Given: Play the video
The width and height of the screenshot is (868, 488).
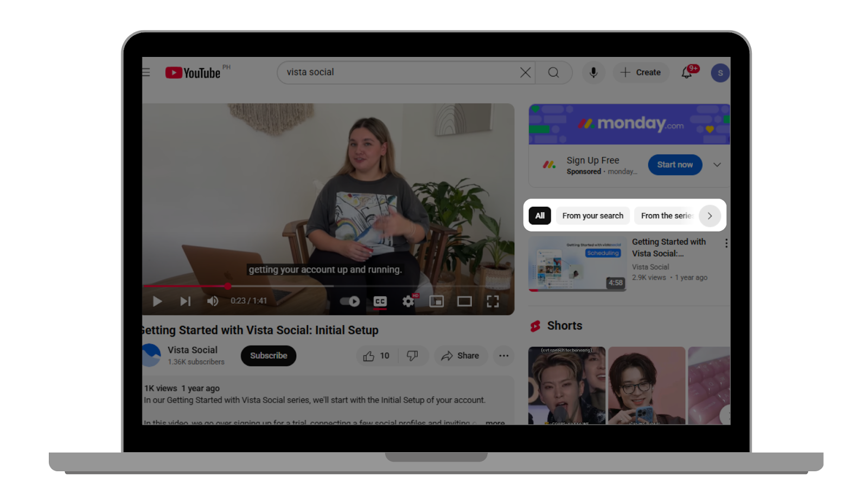Looking at the screenshot, I should 157,301.
